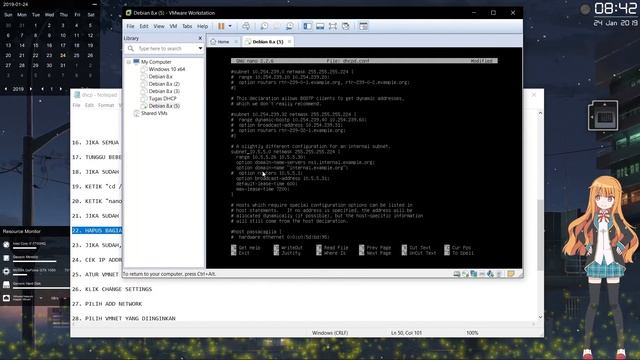Click the GPU icon in Resource Monitor
Image resolution: width=640 pixels, height=360 pixels.
[6, 271]
